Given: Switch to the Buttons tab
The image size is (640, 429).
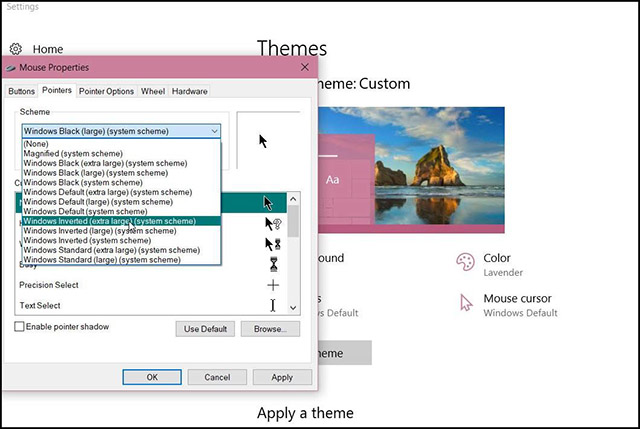Looking at the screenshot, I should [x=21, y=91].
